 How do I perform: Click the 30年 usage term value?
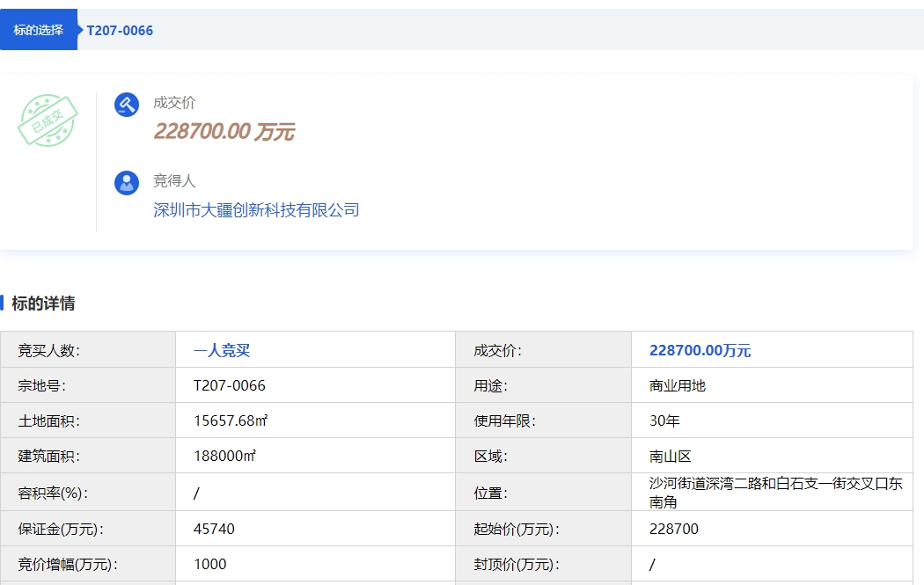(x=664, y=420)
